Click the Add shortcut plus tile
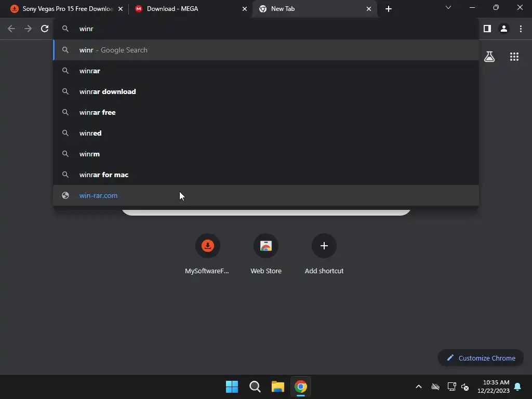 coord(324,254)
